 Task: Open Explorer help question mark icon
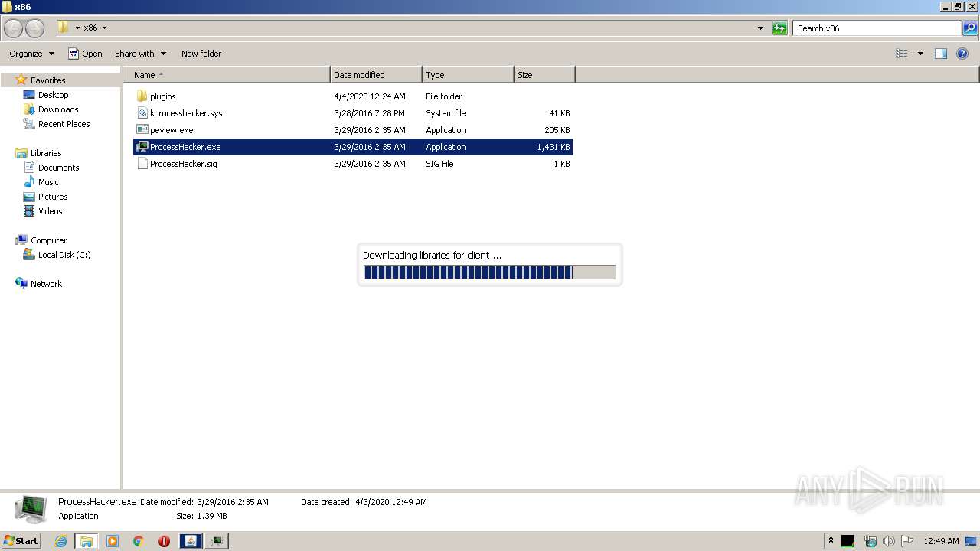click(x=962, y=54)
